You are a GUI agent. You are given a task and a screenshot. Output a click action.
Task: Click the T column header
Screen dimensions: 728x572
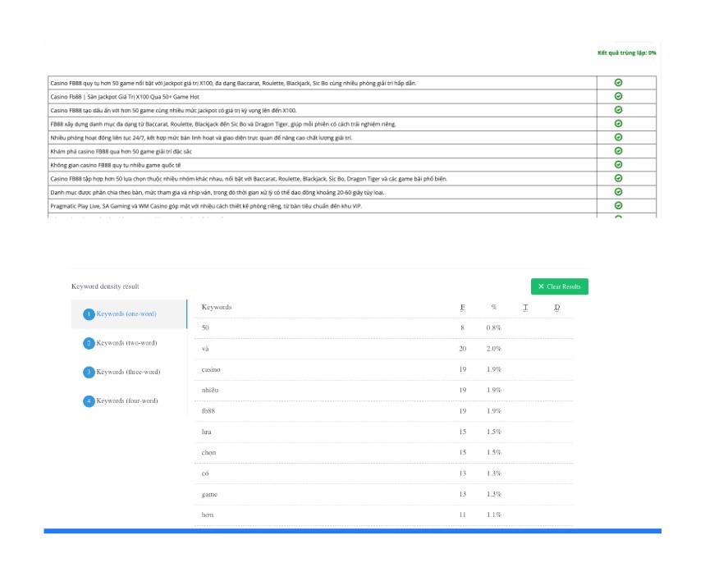[x=525, y=308]
